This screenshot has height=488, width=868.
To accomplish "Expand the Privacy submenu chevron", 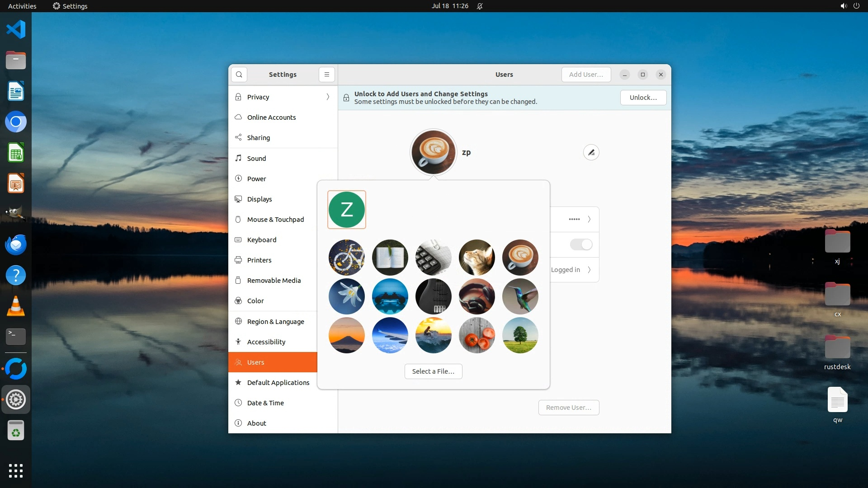I will (328, 97).
